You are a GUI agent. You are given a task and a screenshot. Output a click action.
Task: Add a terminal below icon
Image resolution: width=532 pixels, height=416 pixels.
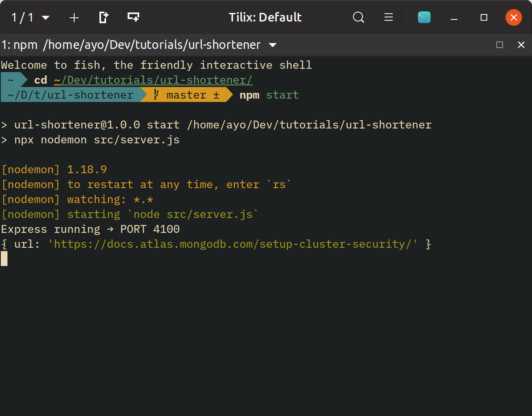pyautogui.click(x=133, y=17)
